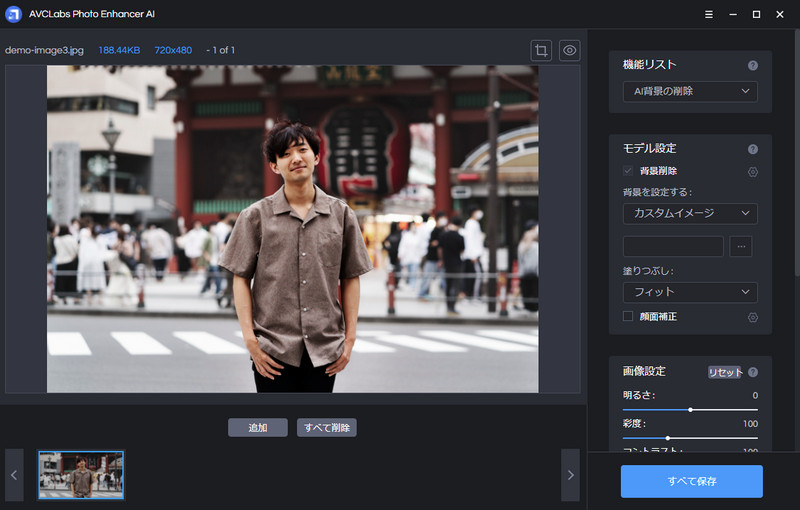Click the リセット button

(725, 372)
